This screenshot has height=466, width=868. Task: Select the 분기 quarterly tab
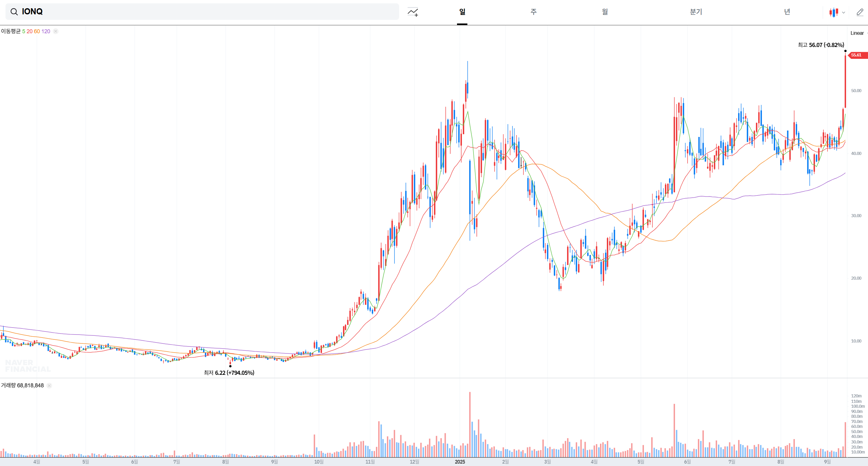click(x=696, y=12)
